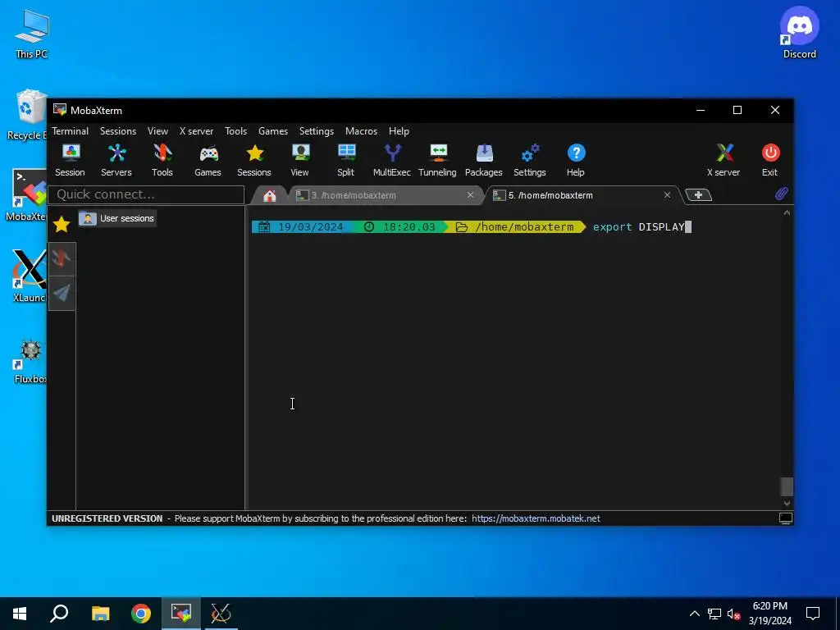The image size is (840, 630).
Task: Open the notification center icon
Action: 813,614
